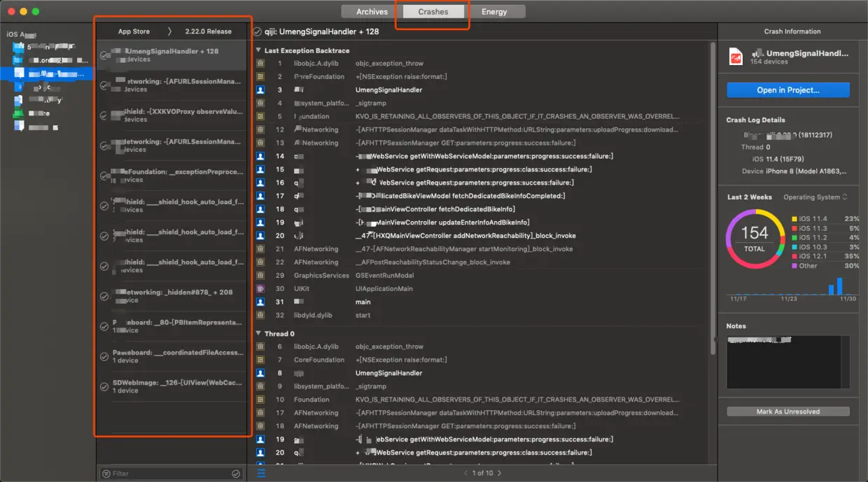Toggle resolved check for __exceptionPreprocess crash
The width and height of the screenshot is (868, 482).
104,176
